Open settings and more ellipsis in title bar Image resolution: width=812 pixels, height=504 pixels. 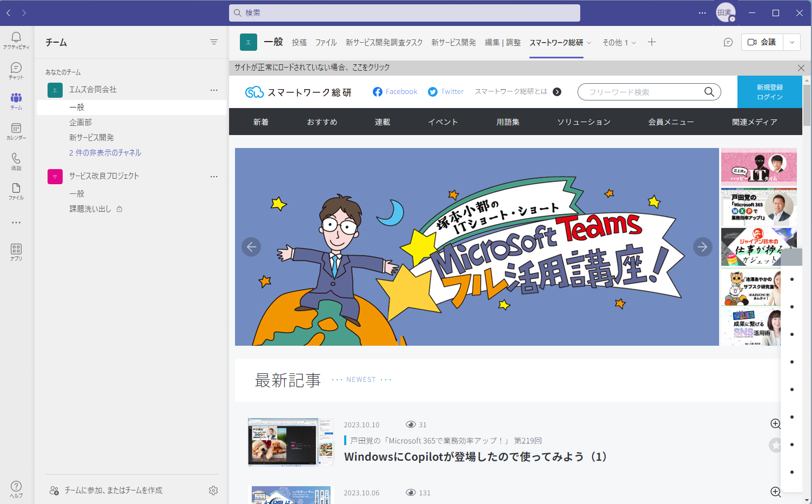point(702,13)
